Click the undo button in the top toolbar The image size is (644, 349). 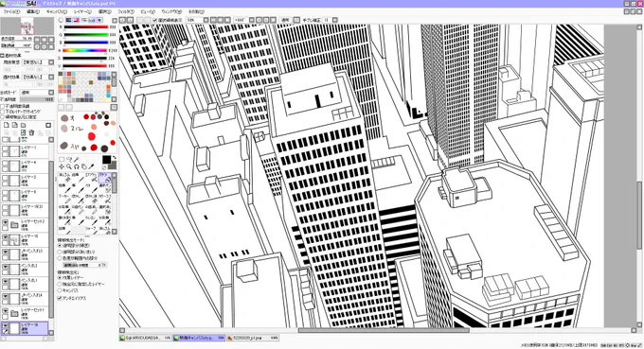[x=123, y=20]
